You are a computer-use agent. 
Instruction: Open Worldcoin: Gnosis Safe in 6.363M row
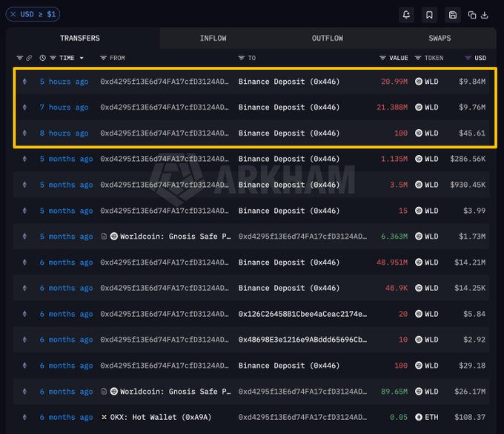click(x=175, y=237)
